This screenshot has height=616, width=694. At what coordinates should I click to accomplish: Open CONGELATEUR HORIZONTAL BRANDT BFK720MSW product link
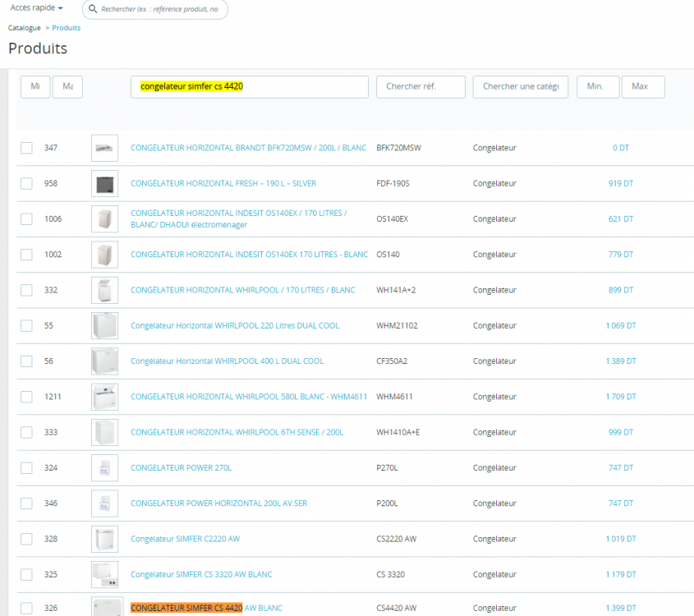(248, 148)
